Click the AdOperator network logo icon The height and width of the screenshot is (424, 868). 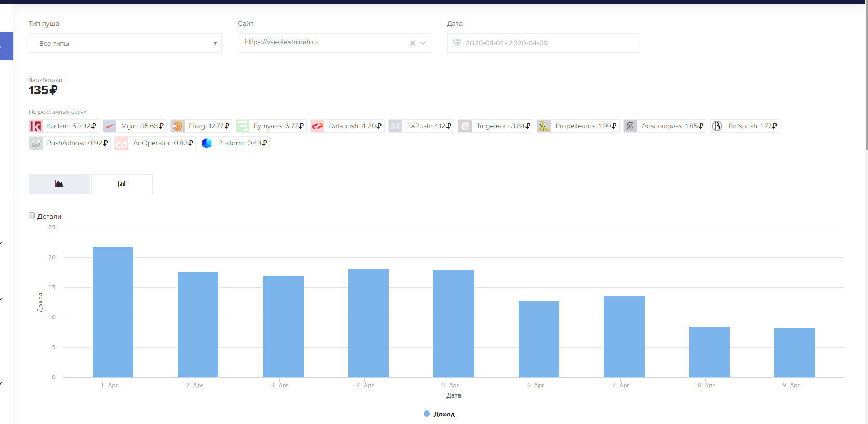pyautogui.click(x=122, y=143)
